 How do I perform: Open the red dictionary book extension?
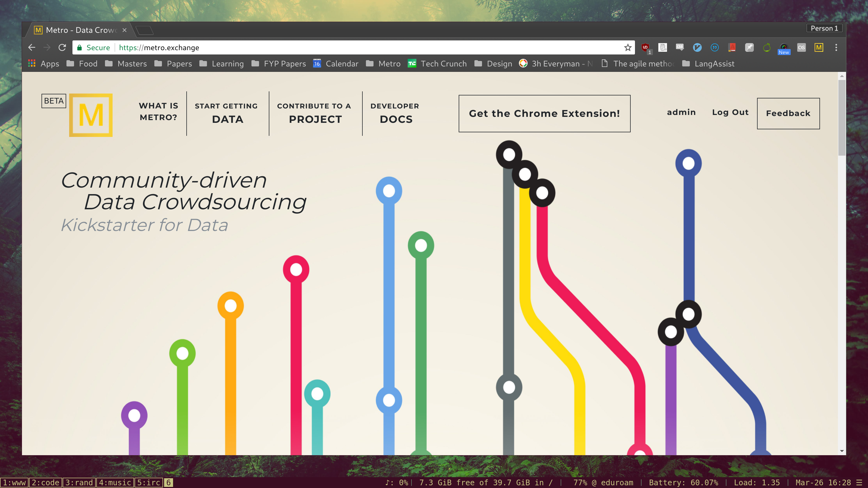[732, 47]
